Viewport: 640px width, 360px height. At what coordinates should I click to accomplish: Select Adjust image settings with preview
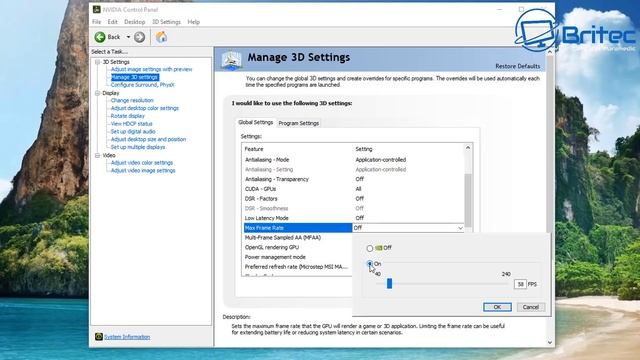(151, 69)
